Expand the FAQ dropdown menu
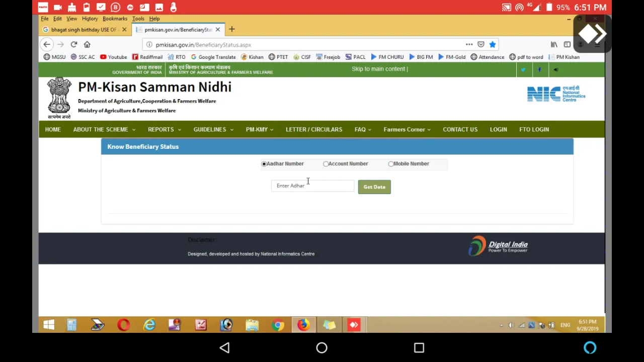The image size is (644, 362). click(363, 130)
